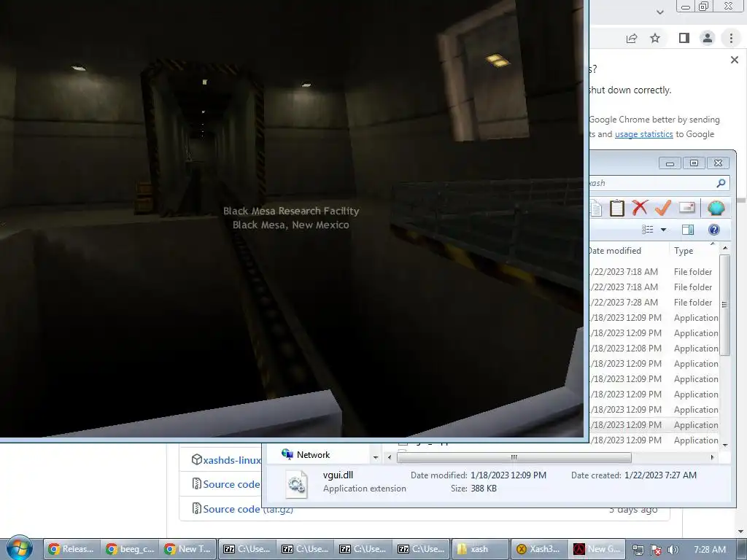Viewport: 747px width, 560px height.
Task: Open the view options dropdown arrow
Action: pyautogui.click(x=663, y=230)
